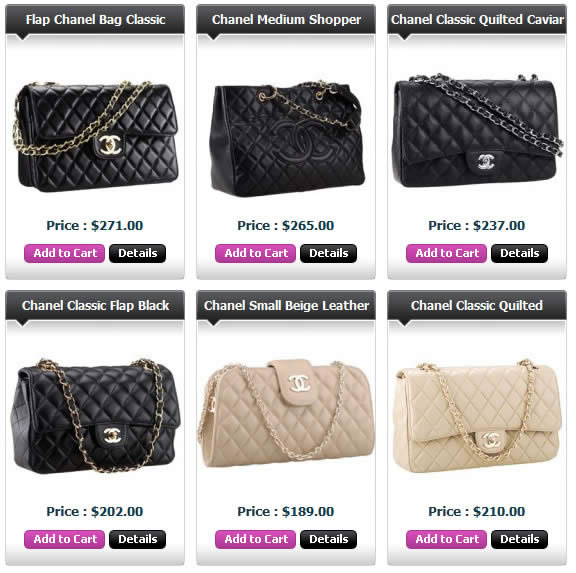
Task: Add $210 Chanel Classic Quilted to cart
Action: click(446, 539)
